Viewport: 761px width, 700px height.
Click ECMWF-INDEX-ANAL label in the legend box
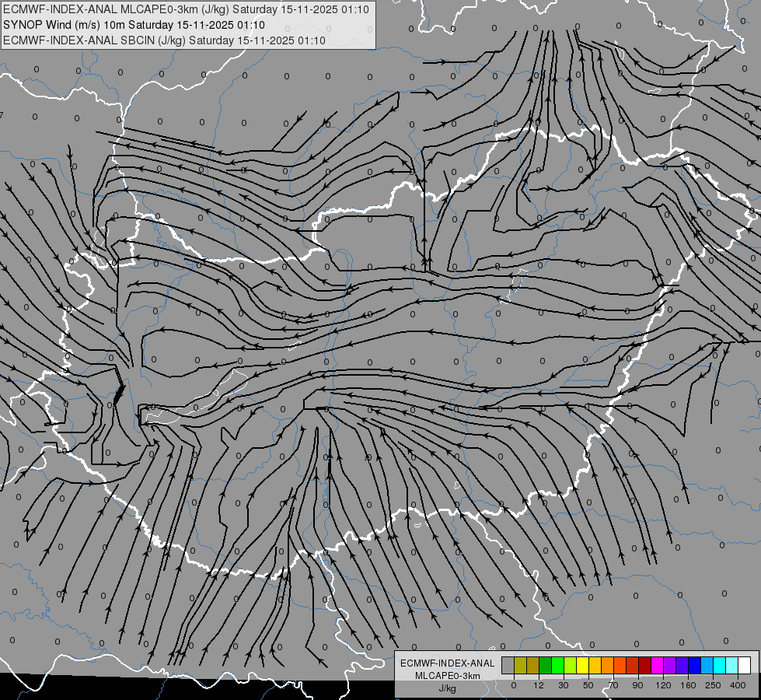(448, 663)
